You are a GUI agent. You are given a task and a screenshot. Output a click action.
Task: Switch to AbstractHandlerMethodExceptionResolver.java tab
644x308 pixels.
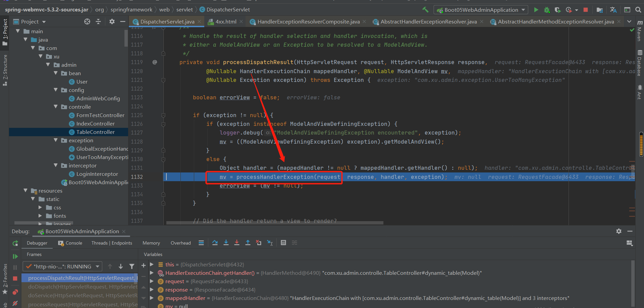coord(556,21)
